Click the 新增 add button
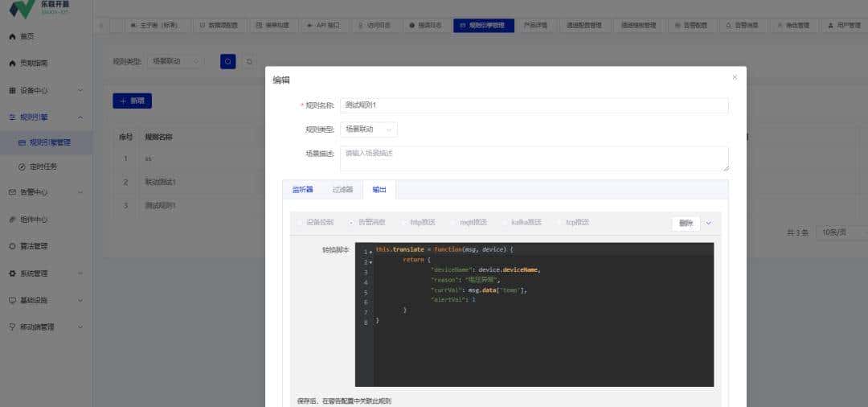868x407 pixels. click(x=133, y=101)
